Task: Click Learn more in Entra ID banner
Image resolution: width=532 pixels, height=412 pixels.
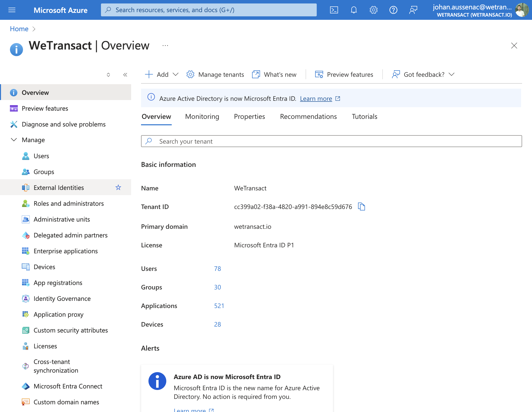Action: 316,99
